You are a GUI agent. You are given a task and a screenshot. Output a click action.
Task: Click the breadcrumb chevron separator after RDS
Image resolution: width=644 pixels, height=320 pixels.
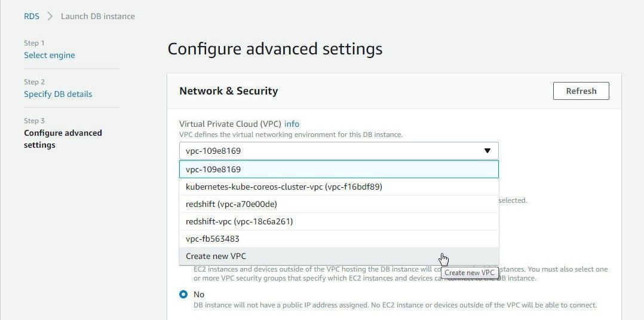pos(50,17)
